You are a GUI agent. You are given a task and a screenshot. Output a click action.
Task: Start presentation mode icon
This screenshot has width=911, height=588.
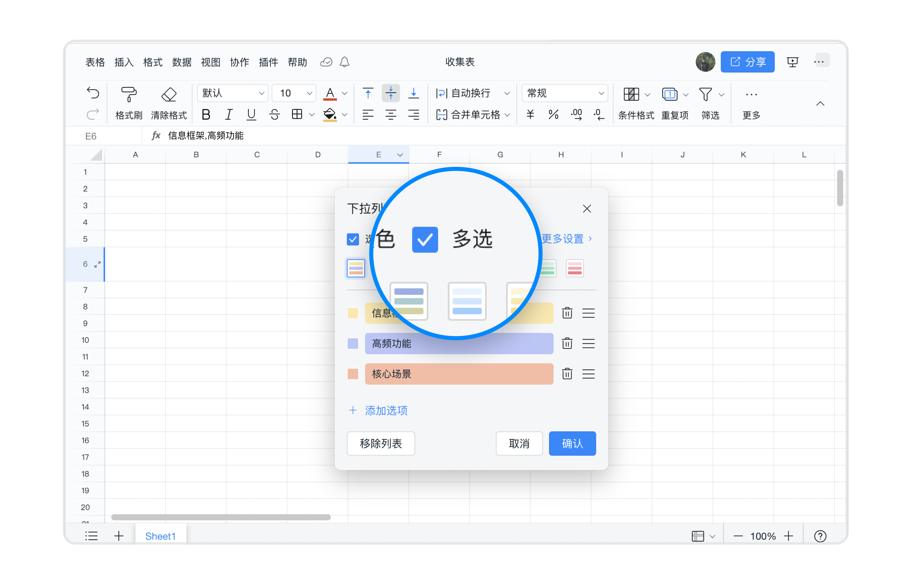(792, 62)
